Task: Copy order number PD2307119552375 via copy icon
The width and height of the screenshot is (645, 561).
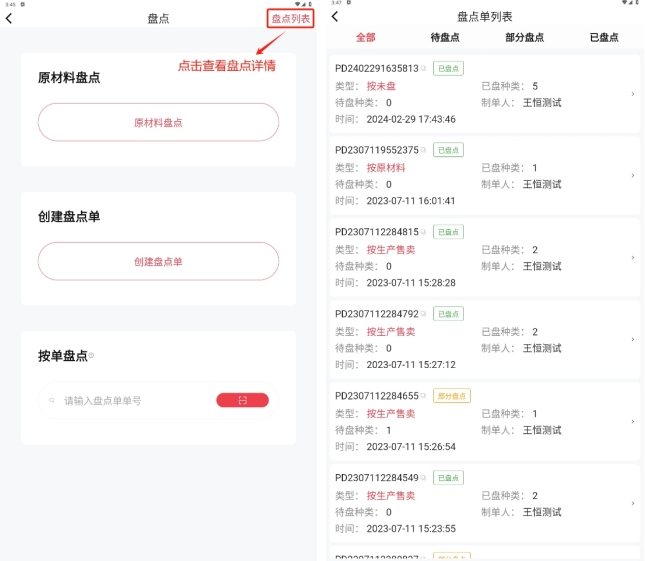Action: click(424, 150)
